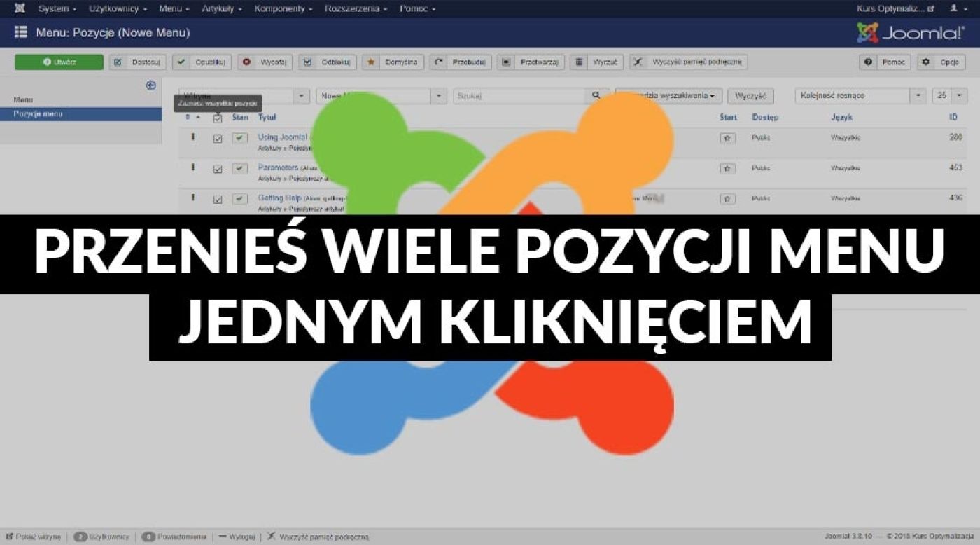980x545 pixels.
Task: Click the Przebuduj toolbar button
Action: pos(461,62)
